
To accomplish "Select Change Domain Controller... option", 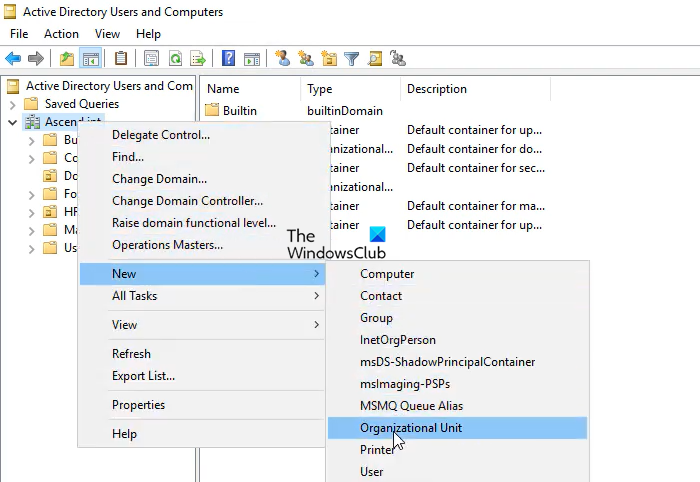I will (x=202, y=201).
